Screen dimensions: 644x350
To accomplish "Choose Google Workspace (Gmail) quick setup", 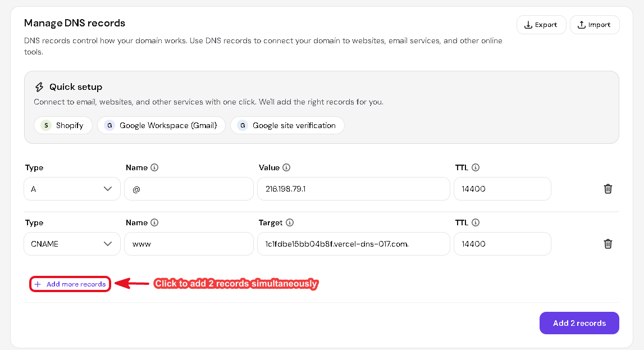I will point(161,125).
